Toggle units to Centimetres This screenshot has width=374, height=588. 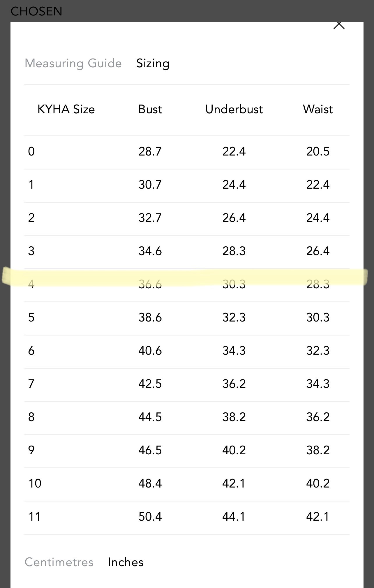[x=59, y=562]
